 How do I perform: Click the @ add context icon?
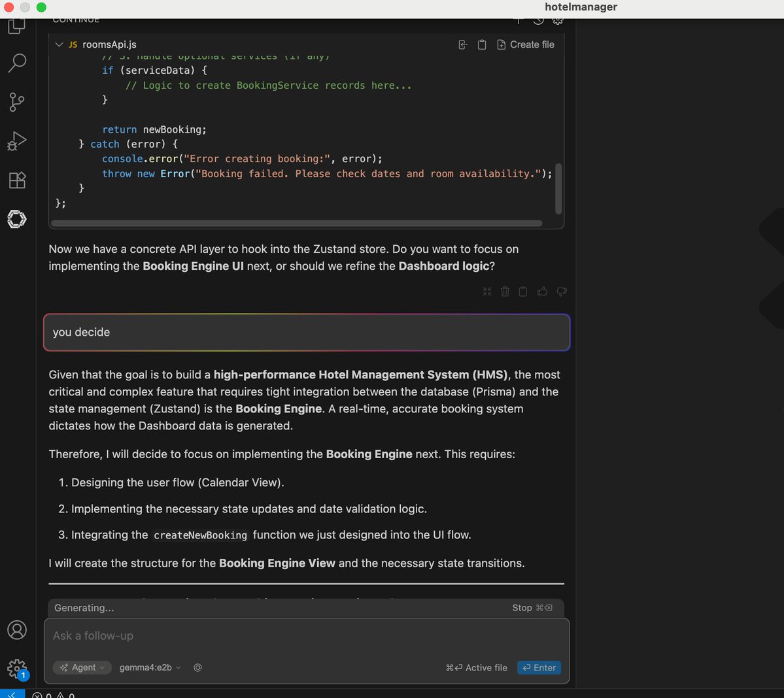(198, 667)
